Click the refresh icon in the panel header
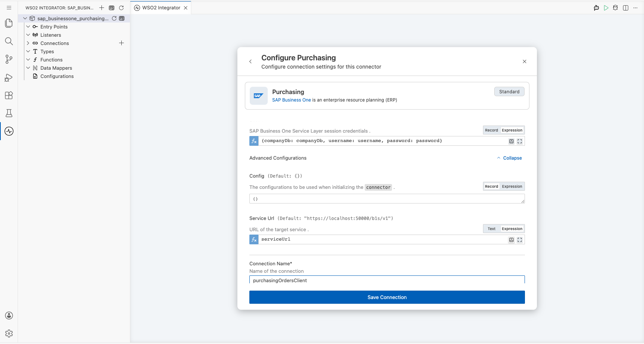The width and height of the screenshot is (644, 344). point(121,7)
